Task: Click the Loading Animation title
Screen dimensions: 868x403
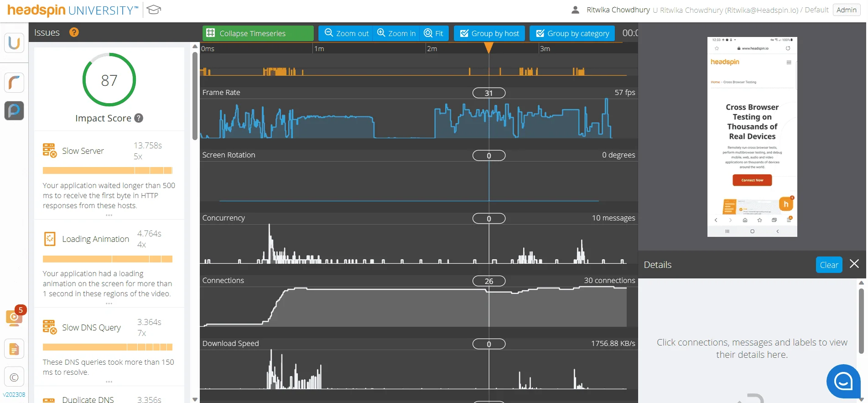Action: (x=96, y=239)
